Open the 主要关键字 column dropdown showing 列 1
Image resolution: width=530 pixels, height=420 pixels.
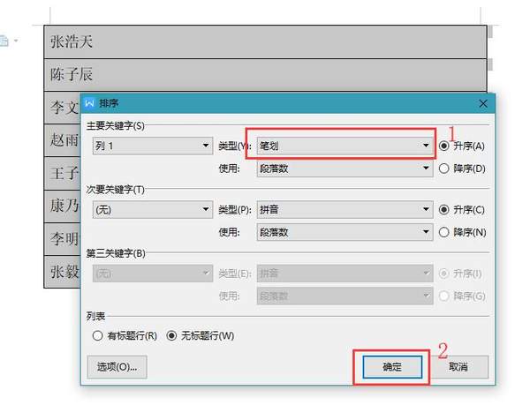(149, 146)
